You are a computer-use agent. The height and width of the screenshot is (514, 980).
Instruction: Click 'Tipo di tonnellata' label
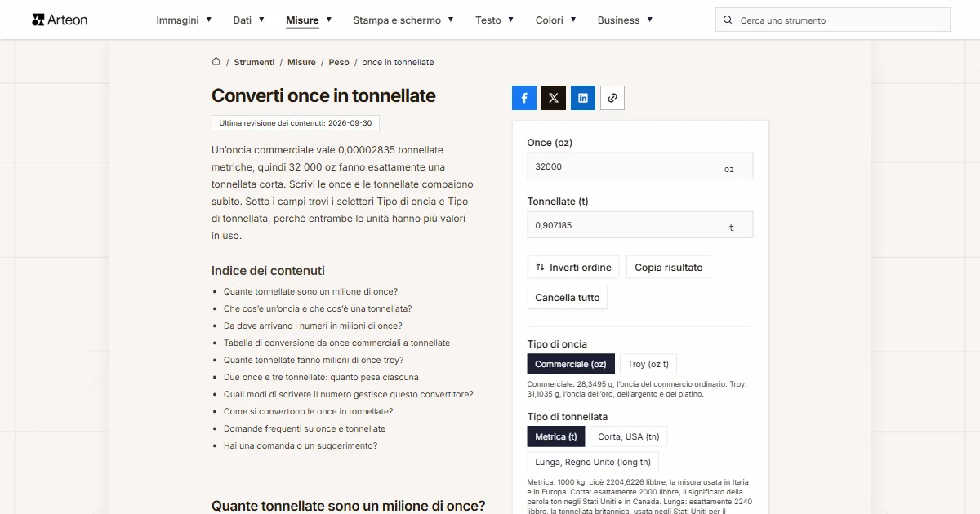point(568,417)
